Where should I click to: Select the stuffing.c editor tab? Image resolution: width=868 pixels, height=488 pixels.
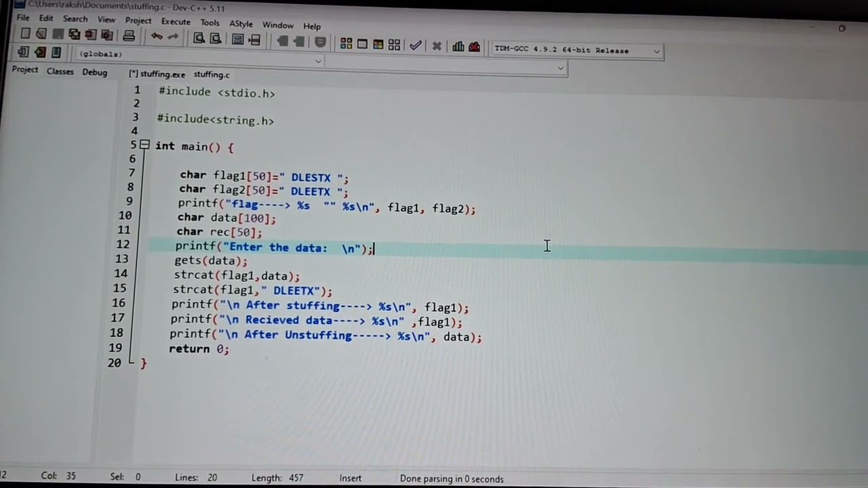[212, 75]
